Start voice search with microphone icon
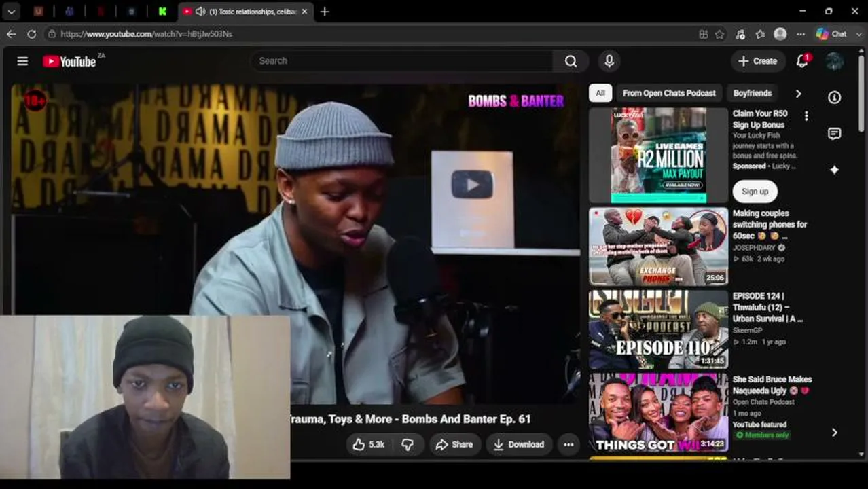 click(x=609, y=61)
